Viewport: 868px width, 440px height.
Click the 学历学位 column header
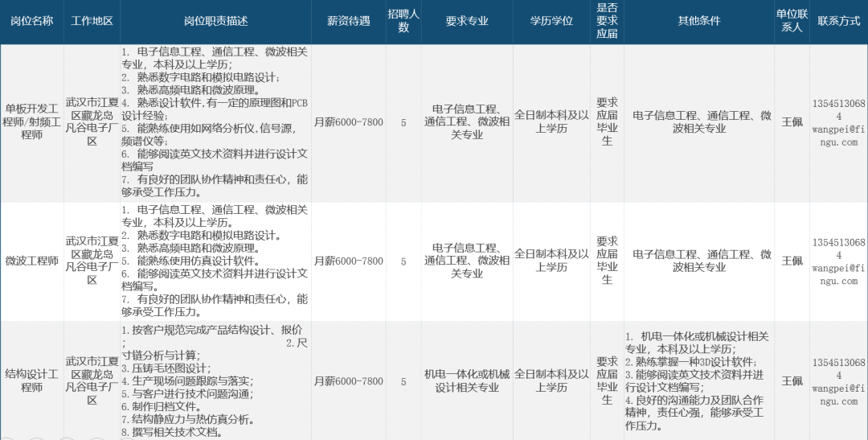tap(551, 21)
